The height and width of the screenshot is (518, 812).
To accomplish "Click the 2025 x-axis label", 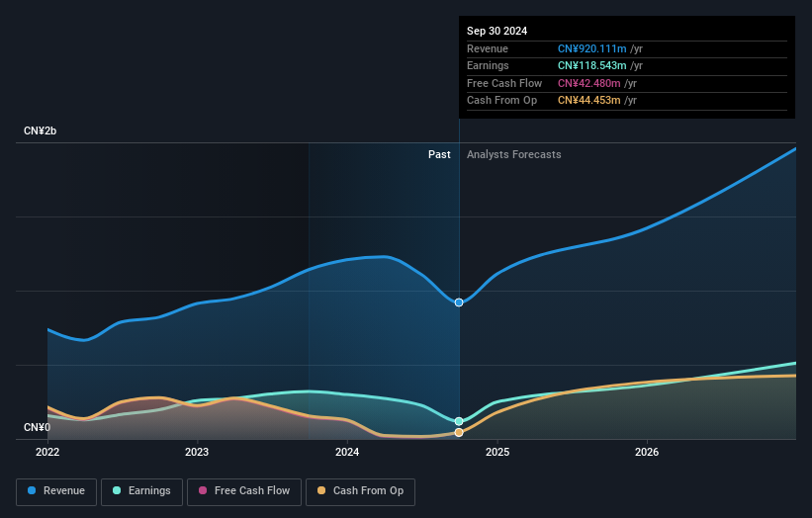I will tap(497, 452).
